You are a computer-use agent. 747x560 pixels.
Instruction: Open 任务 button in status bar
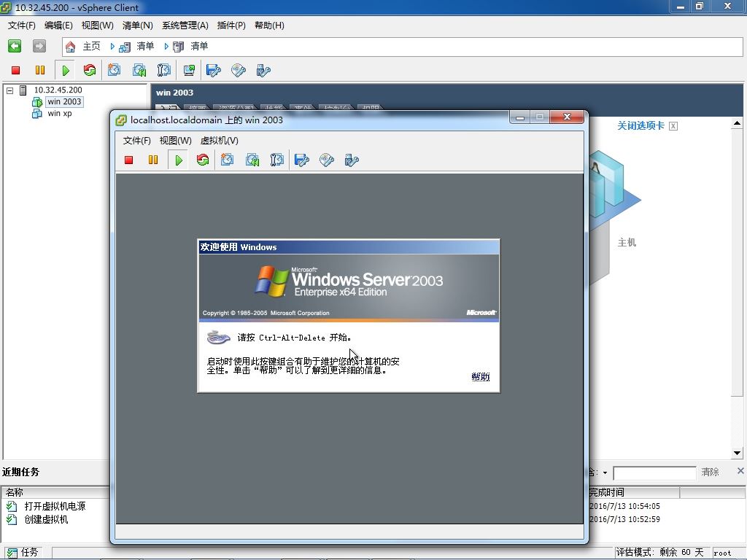[x=23, y=553]
